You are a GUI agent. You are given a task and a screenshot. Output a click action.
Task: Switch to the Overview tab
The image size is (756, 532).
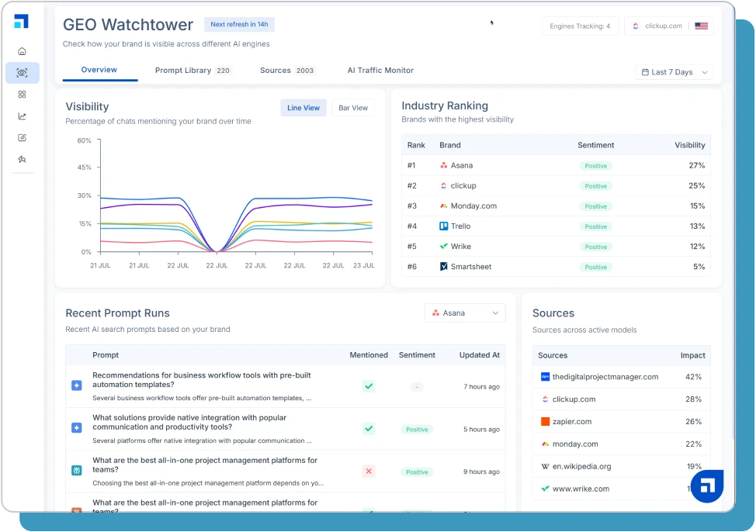(99, 70)
